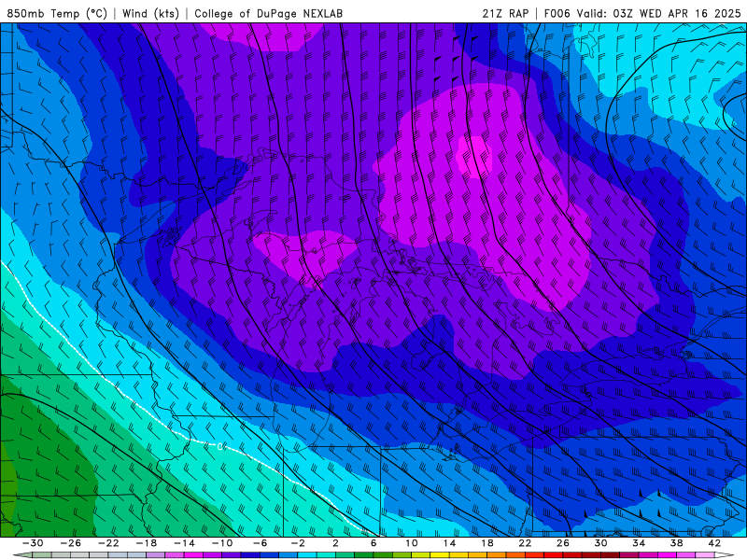This screenshot has width=747, height=560.
Task: Click the 18 legend value
Action: pyautogui.click(x=486, y=543)
